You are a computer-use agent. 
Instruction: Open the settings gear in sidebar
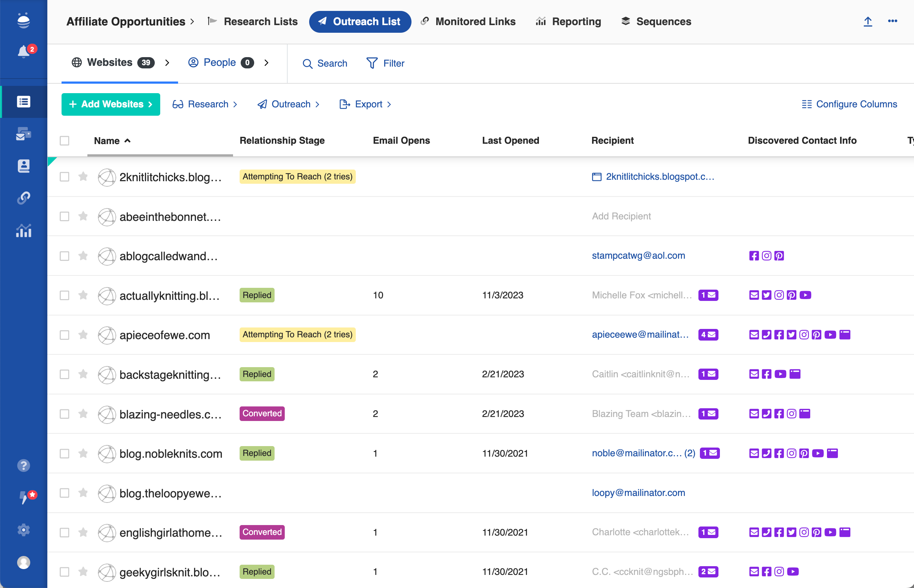[24, 529]
